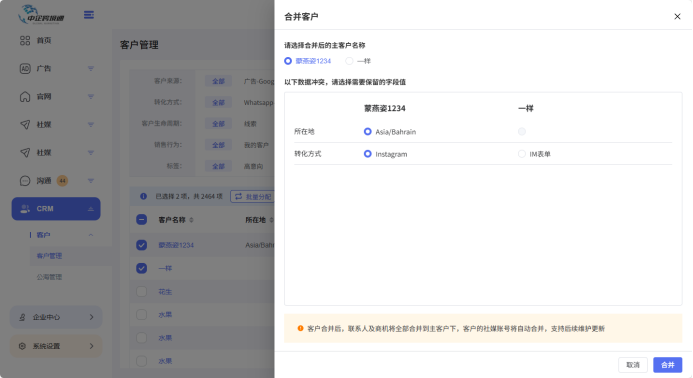The width and height of the screenshot is (693, 378).
Task: Expand second 社媒 menu arrow
Action: pos(91,153)
